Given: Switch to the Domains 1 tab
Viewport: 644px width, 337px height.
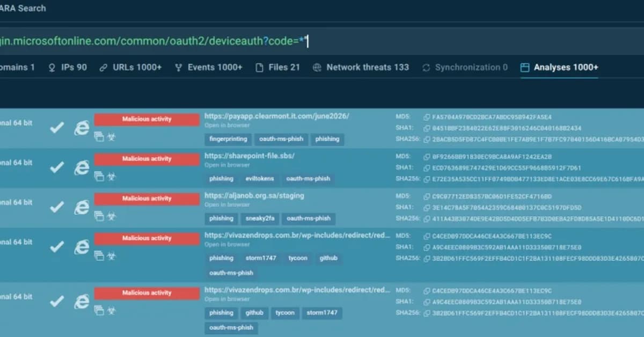Looking at the screenshot, I should (x=17, y=67).
